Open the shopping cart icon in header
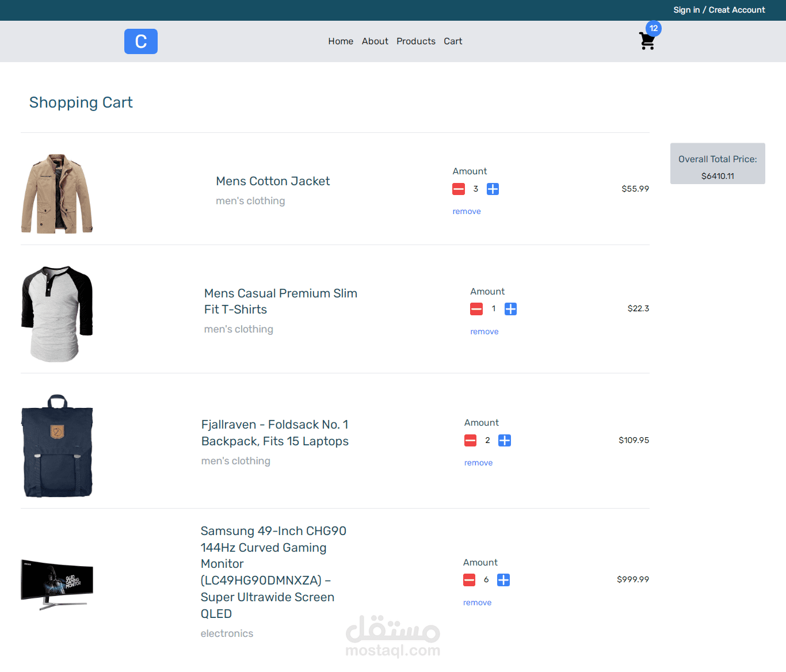786x672 pixels. [x=647, y=41]
